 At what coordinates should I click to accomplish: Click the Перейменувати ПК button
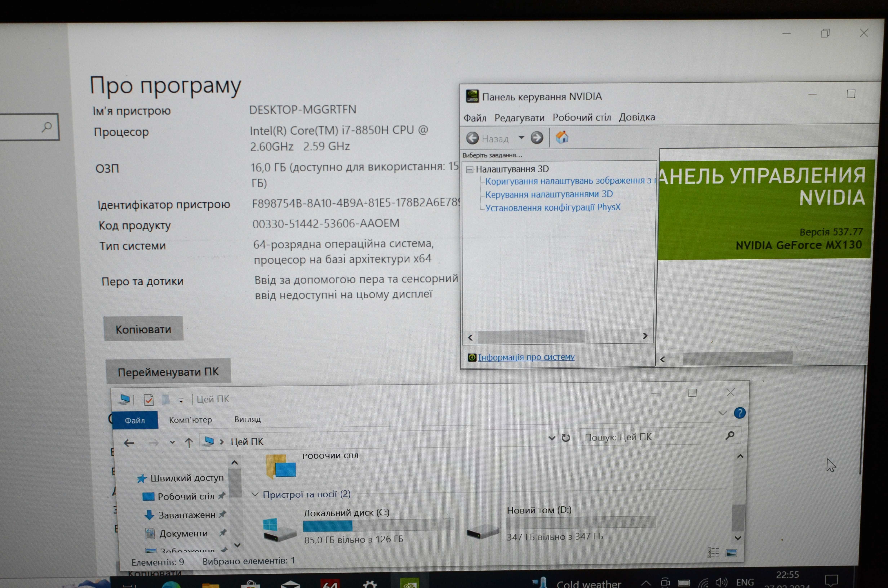168,372
